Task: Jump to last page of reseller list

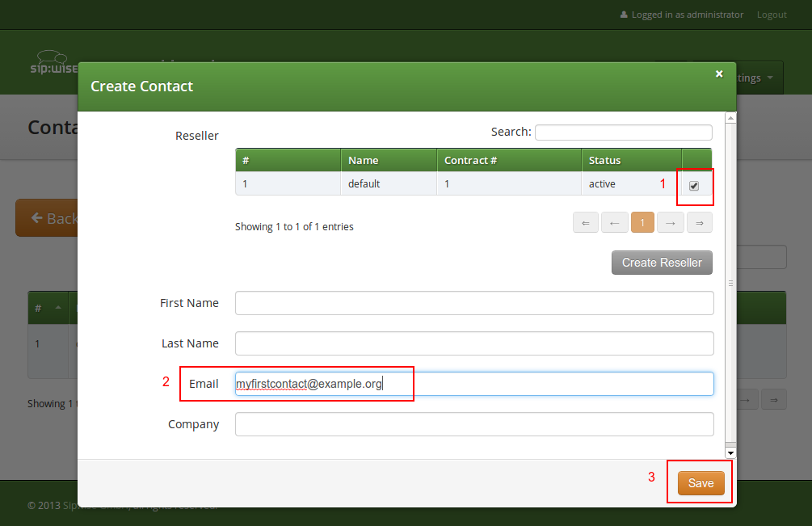Action: click(x=700, y=223)
